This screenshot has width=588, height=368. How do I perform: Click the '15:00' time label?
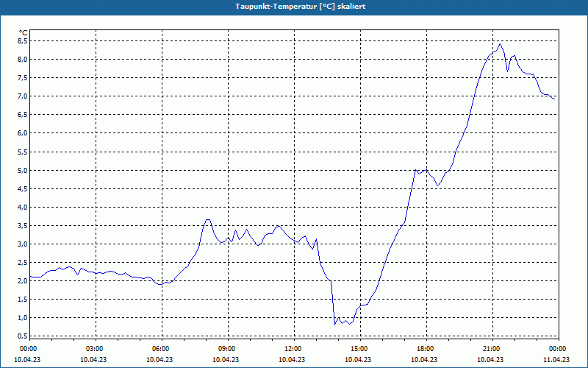pos(360,349)
